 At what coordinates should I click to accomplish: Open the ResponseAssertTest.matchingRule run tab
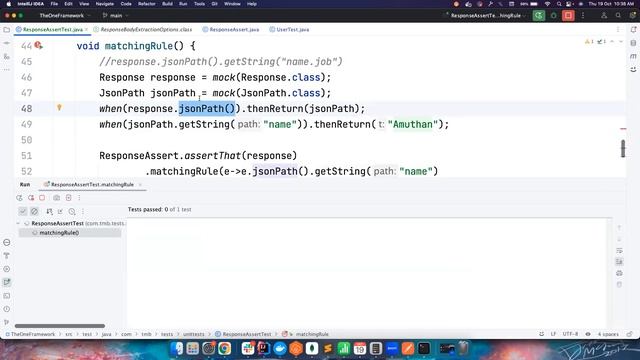92,184
